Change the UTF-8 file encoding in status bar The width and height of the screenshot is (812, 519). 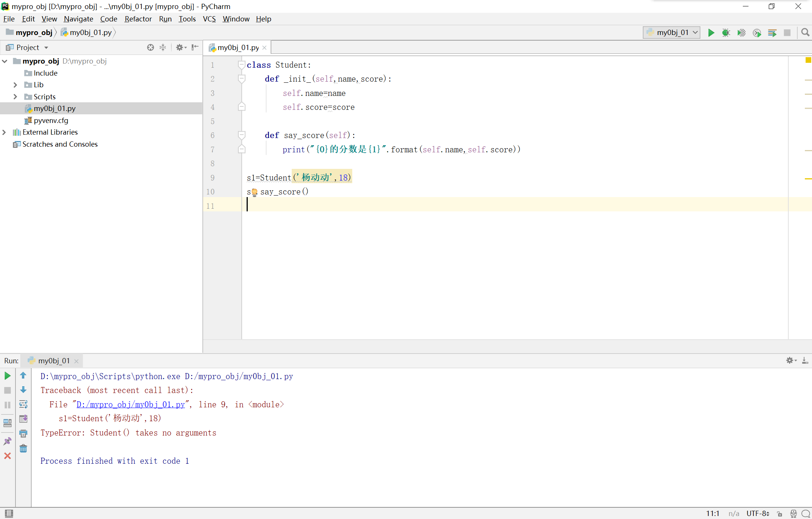click(x=758, y=513)
